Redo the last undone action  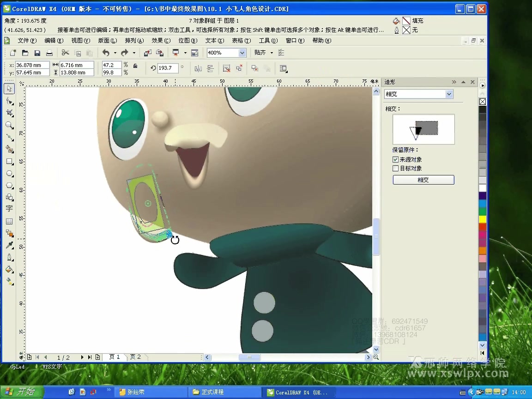coord(125,53)
